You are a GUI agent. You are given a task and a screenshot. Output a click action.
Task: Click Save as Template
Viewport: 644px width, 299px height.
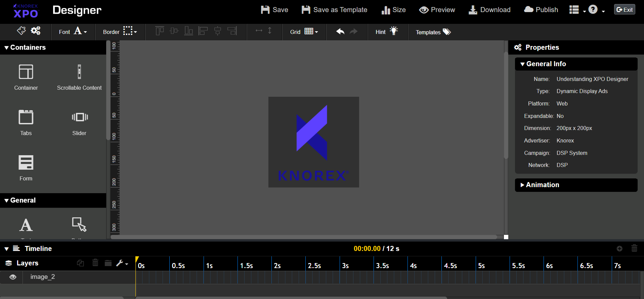coord(334,10)
